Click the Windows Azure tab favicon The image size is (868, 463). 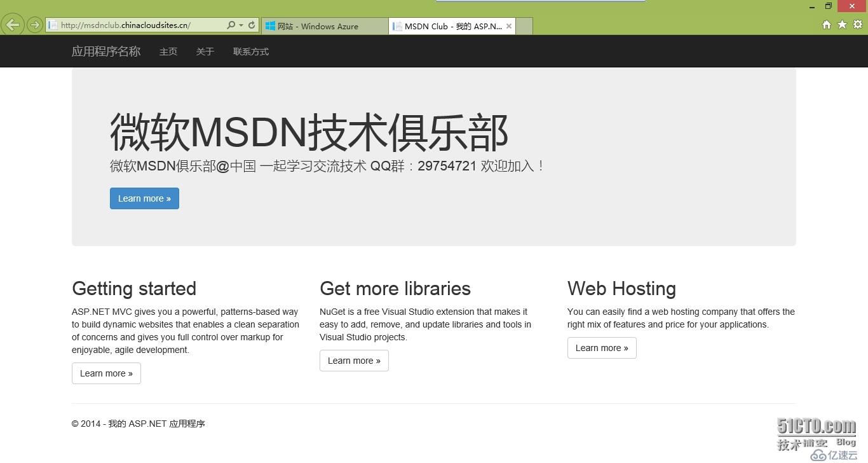[270, 26]
